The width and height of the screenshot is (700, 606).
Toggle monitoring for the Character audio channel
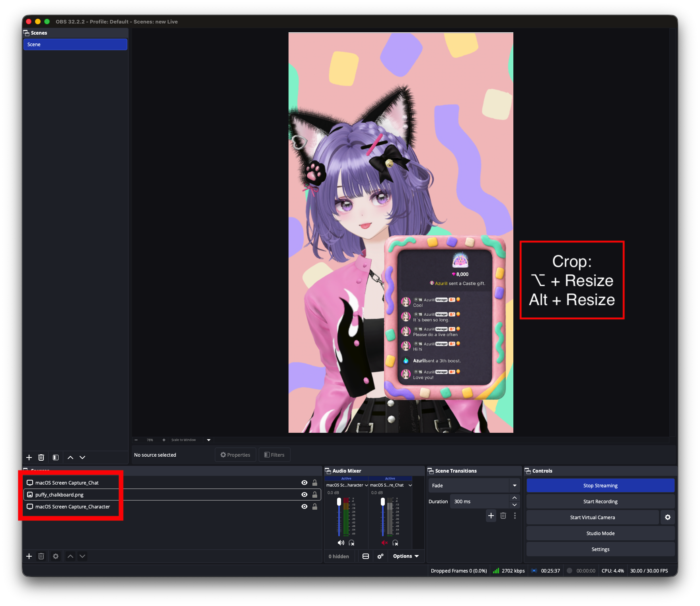point(351,543)
